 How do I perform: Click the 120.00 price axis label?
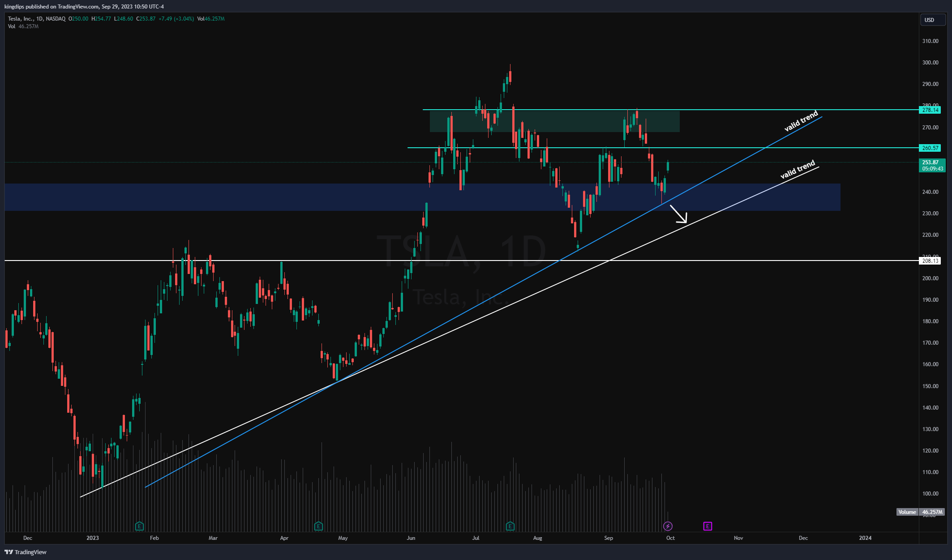click(930, 451)
